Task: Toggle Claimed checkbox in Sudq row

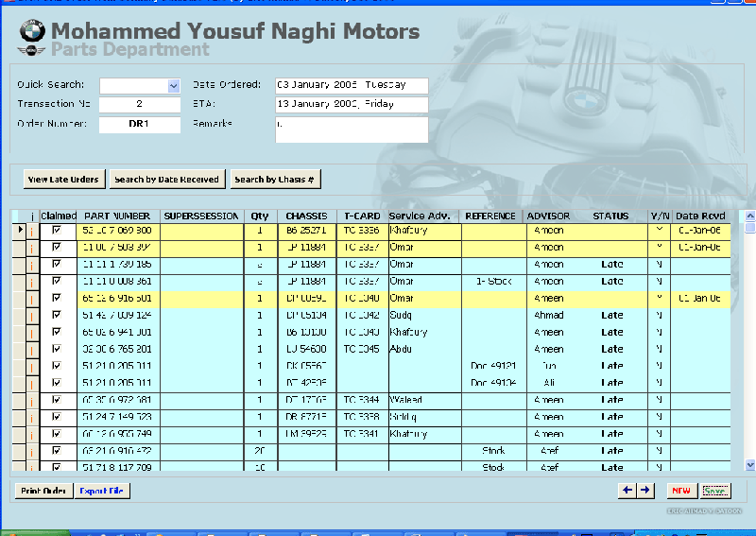Action: pos(57,315)
